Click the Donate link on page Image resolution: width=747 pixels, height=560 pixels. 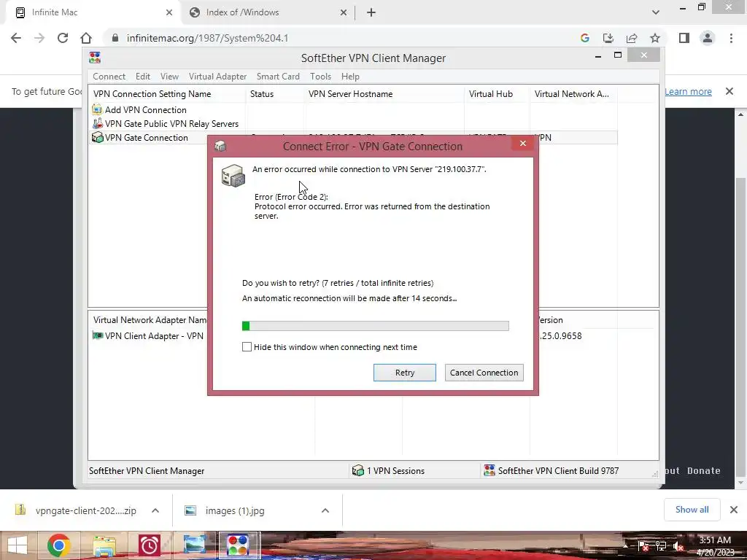click(x=704, y=470)
